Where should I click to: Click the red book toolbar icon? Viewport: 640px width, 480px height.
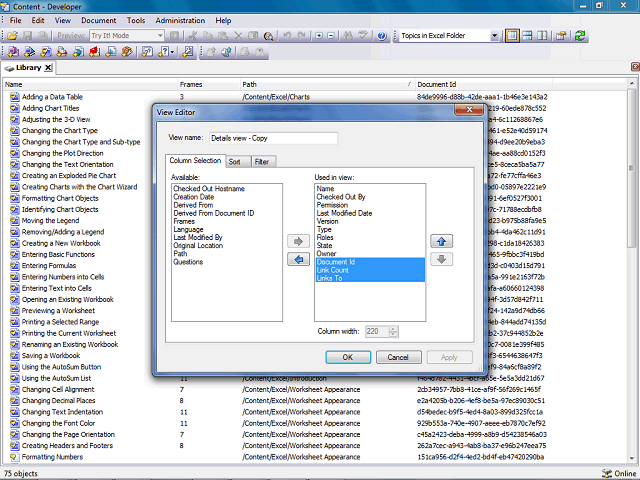pos(95,52)
